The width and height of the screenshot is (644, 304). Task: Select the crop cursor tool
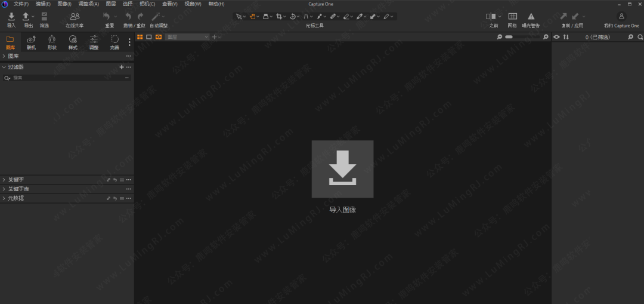coord(279,17)
